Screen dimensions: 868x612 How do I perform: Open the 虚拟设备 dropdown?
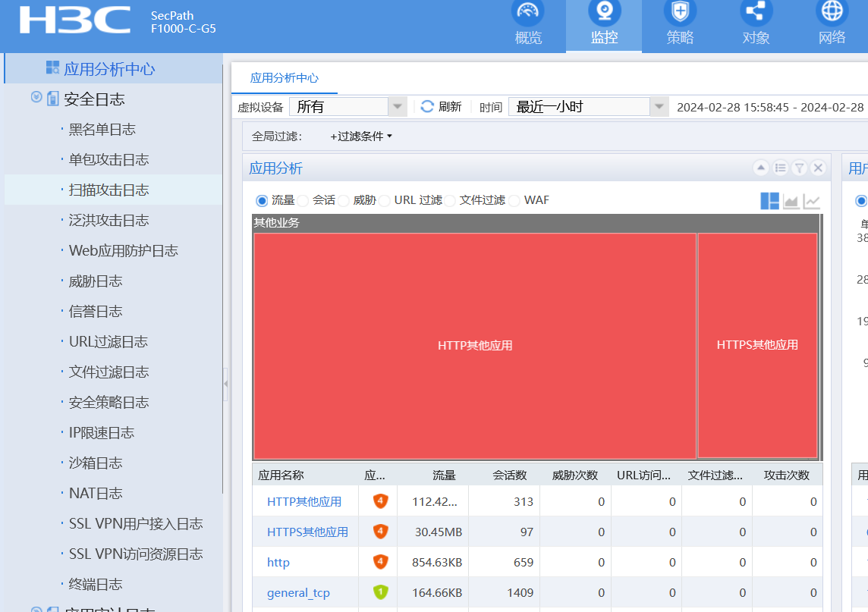click(398, 107)
